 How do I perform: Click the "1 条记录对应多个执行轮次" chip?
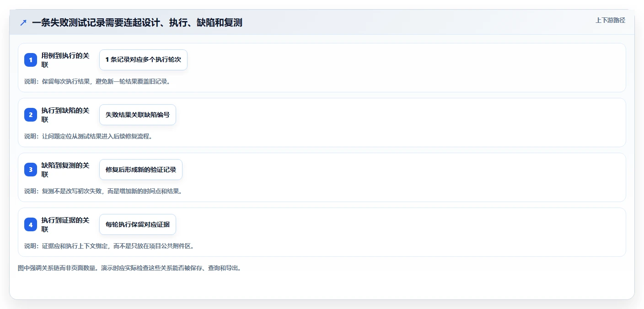[143, 60]
